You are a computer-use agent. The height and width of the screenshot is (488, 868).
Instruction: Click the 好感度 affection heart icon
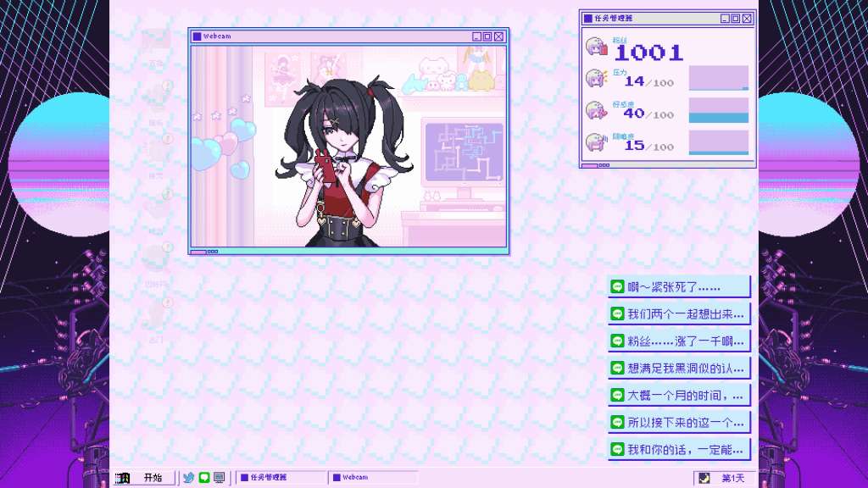pyautogui.click(x=597, y=111)
